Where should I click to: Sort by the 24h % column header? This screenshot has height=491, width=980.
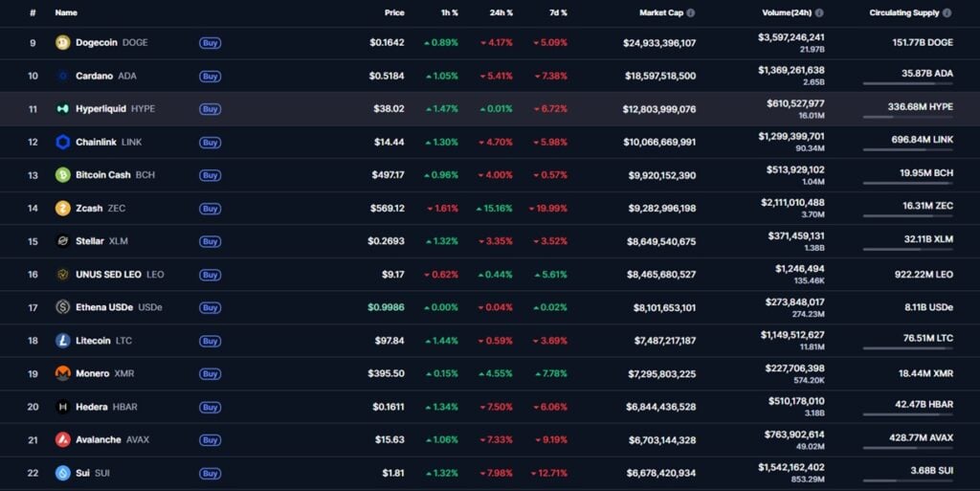click(x=501, y=13)
